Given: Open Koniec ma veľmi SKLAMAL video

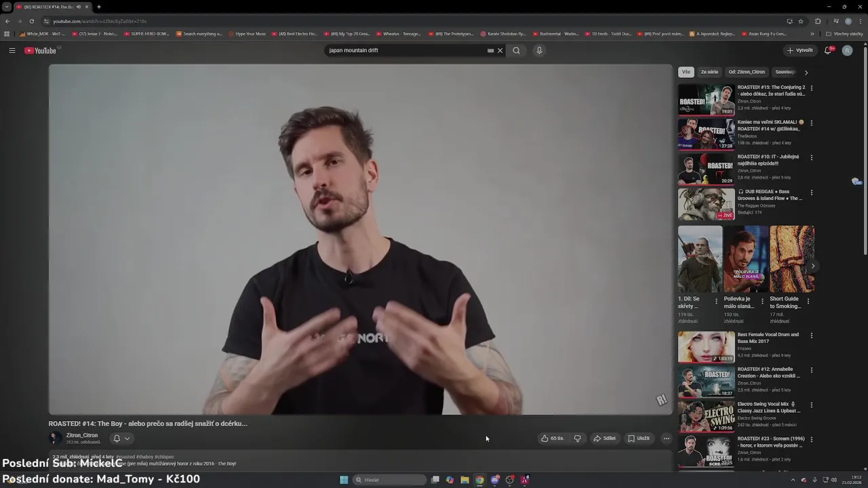Looking at the screenshot, I should coord(706,134).
